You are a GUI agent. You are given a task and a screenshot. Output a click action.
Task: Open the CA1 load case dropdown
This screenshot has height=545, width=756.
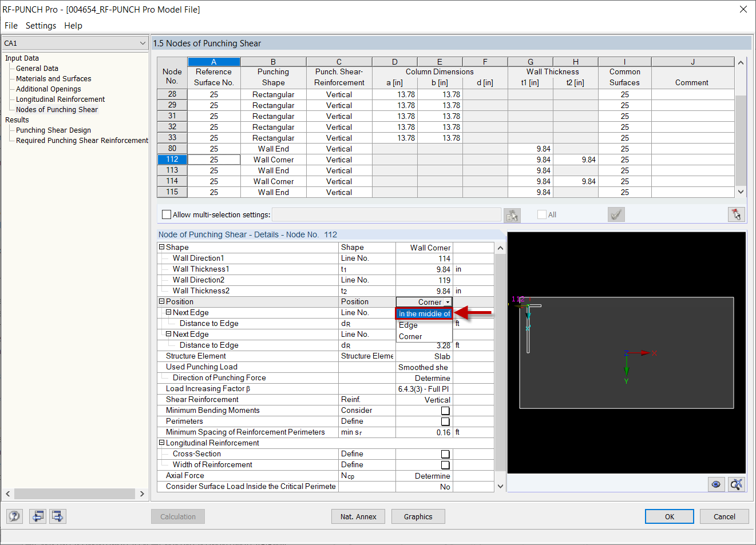[143, 43]
